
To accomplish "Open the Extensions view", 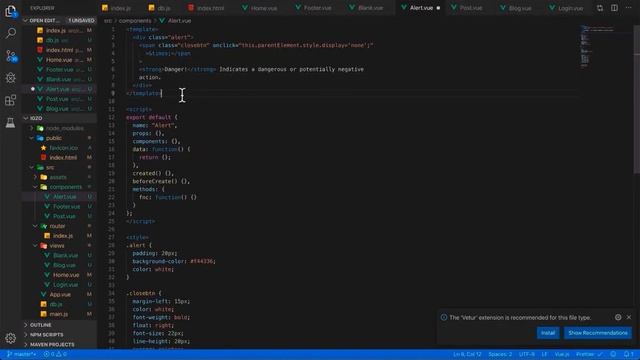I will click(x=11, y=100).
